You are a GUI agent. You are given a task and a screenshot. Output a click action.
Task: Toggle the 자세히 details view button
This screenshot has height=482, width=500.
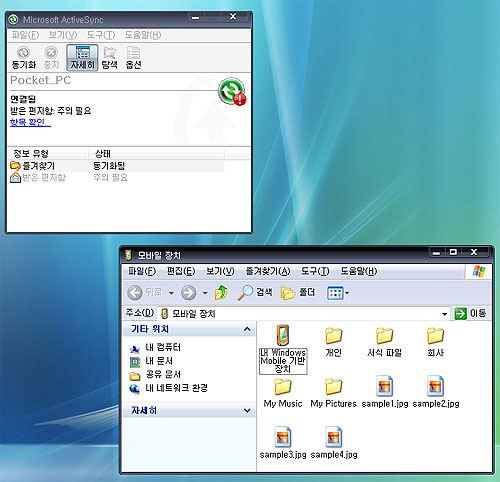click(x=82, y=58)
